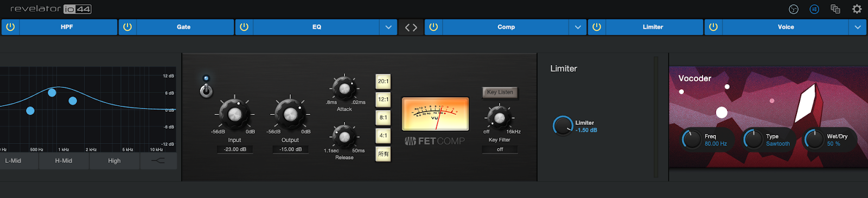Image resolution: width=868 pixels, height=198 pixels.
Task: Click the EQ node right of 1 kHz
Action: tap(73, 101)
